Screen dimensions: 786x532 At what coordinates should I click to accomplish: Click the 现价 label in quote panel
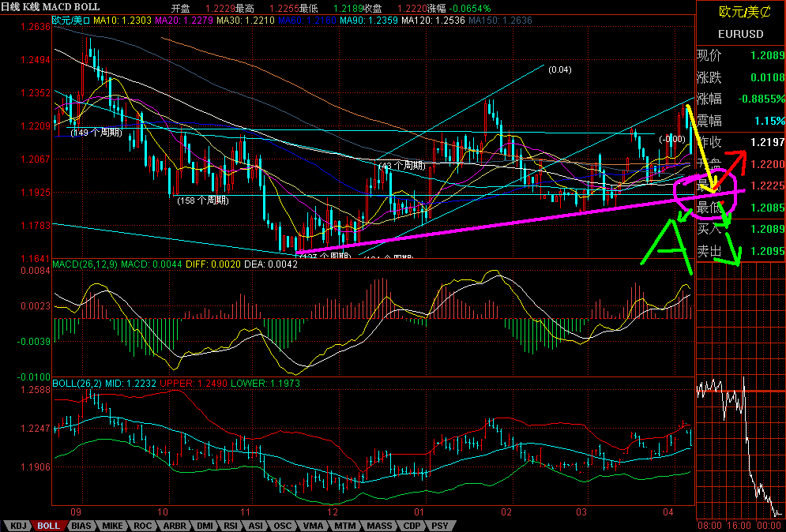pyautogui.click(x=709, y=55)
